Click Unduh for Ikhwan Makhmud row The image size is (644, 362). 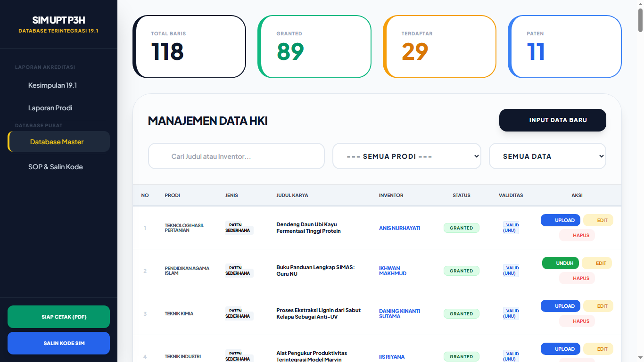(x=561, y=263)
